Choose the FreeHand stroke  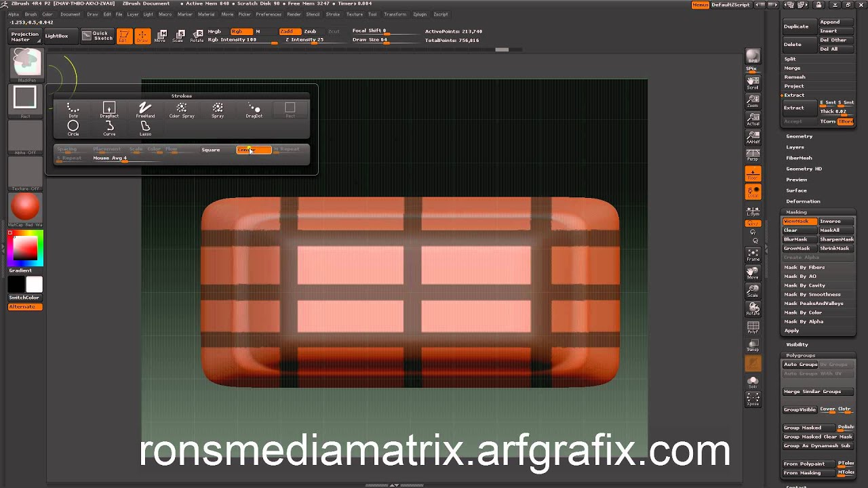[145, 110]
